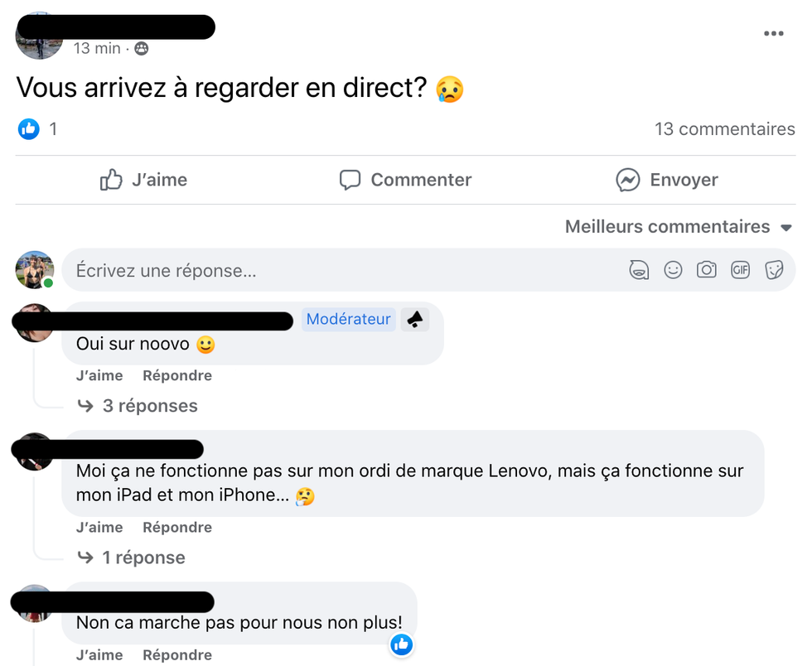Attach a photo to your comment

tap(707, 270)
